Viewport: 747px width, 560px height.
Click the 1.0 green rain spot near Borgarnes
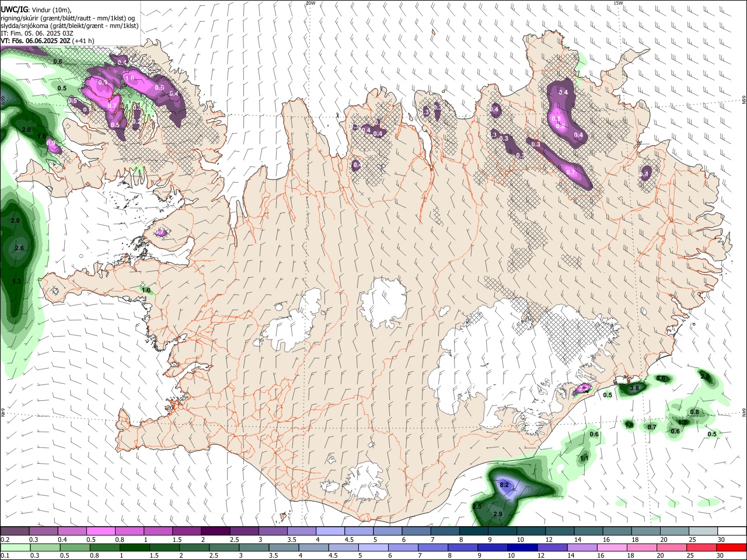(x=146, y=290)
